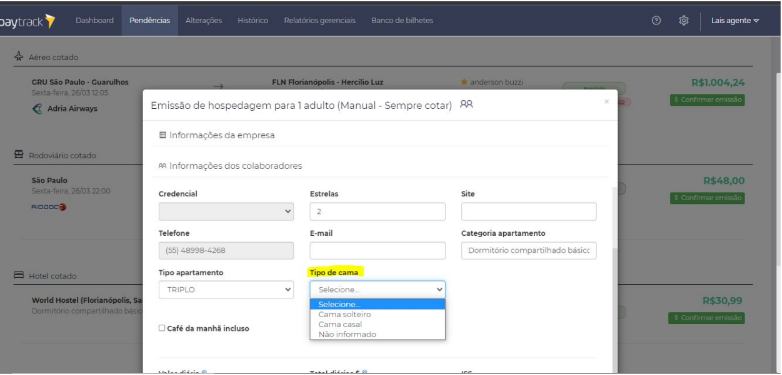Click the collaborators icon for Informações dos colaboradores

pos(162,166)
